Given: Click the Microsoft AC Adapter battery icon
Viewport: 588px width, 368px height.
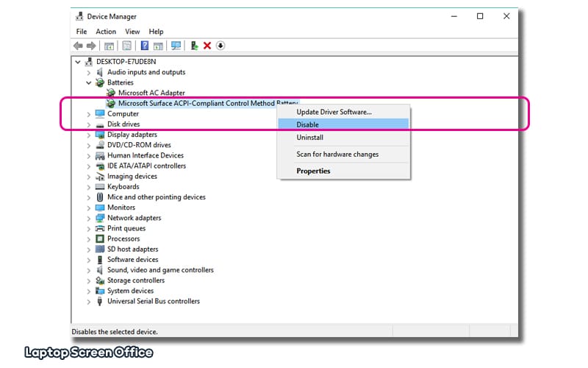Looking at the screenshot, I should [x=111, y=93].
